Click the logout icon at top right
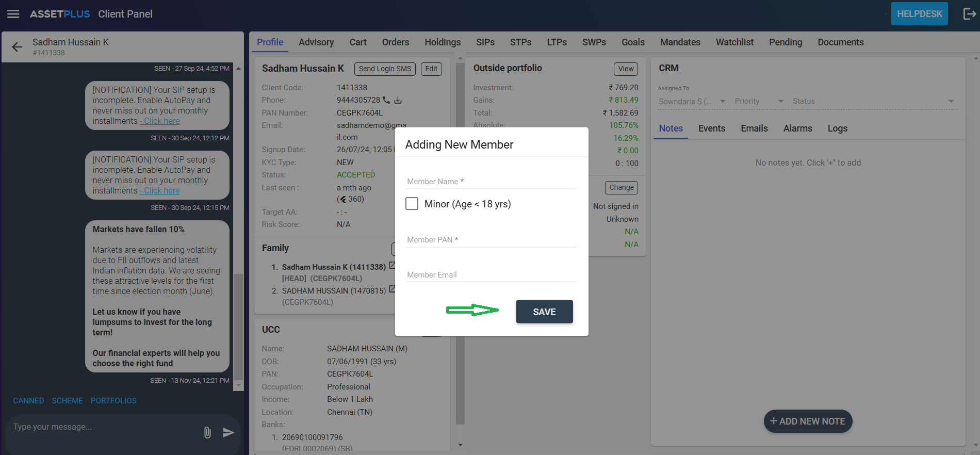This screenshot has height=455, width=980. (x=969, y=14)
